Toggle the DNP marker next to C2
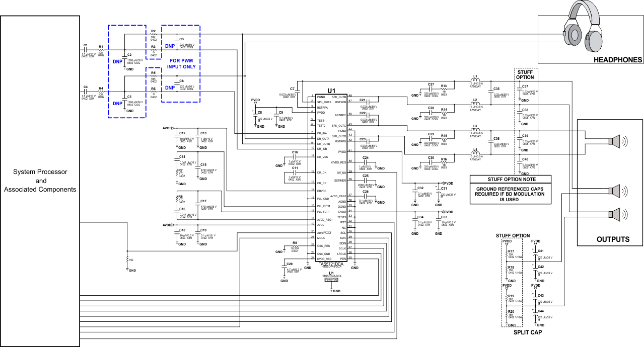The width and height of the screenshot is (644, 347). [x=117, y=60]
